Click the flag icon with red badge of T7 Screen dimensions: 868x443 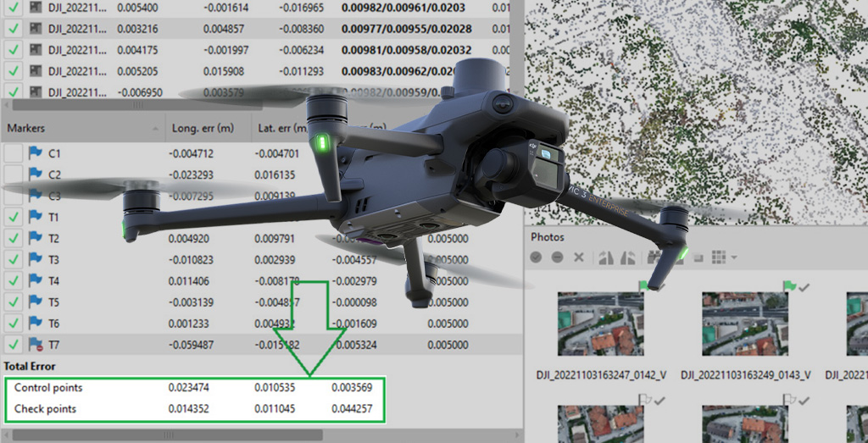click(x=36, y=345)
